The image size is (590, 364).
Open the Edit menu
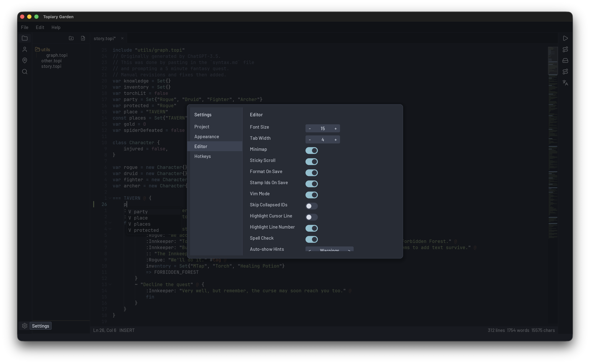[x=40, y=27]
